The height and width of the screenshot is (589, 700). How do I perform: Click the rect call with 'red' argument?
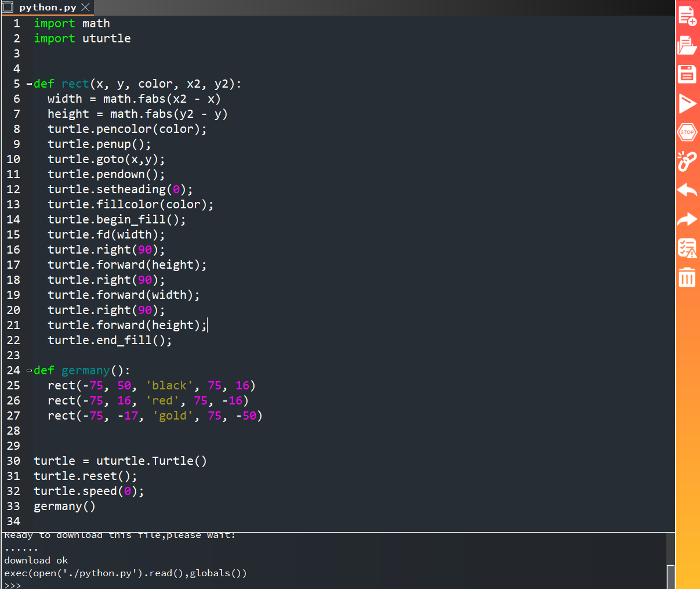tap(148, 401)
